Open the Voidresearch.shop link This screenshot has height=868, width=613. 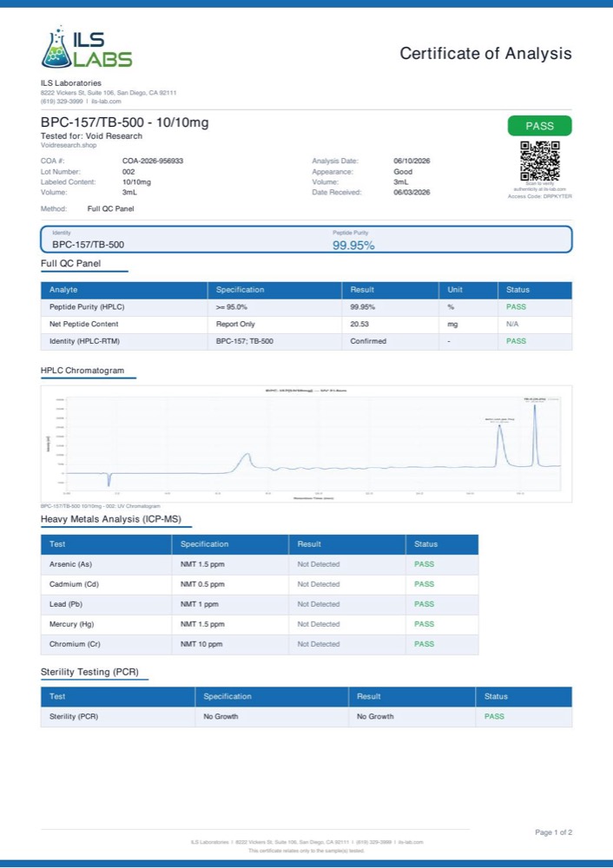[69, 145]
